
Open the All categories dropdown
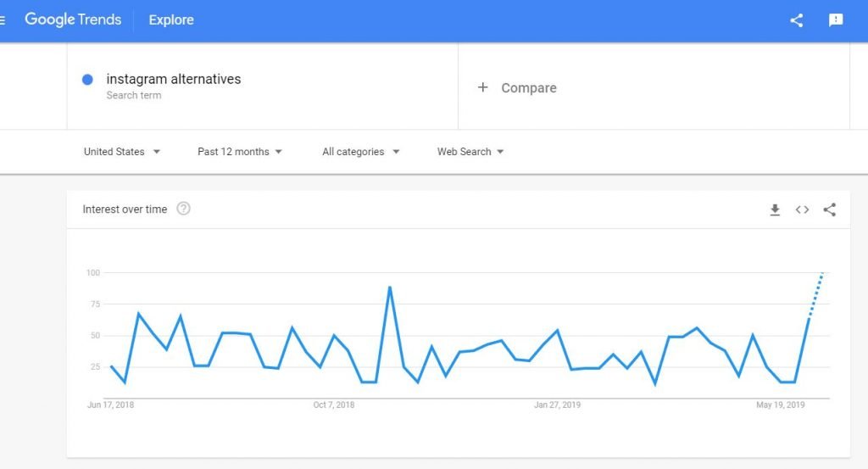pos(361,152)
